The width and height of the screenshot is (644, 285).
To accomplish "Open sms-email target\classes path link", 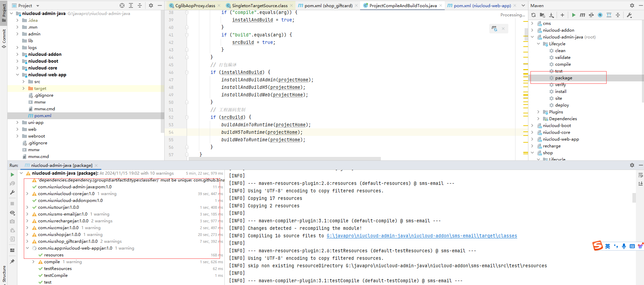I will [x=422, y=236].
